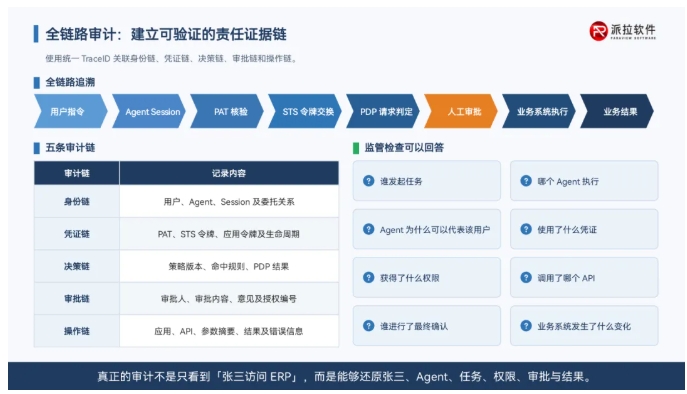Image resolution: width=687 pixels, height=394 pixels.
Task: Click the 谁发起任务 card text
Action: 401,181
